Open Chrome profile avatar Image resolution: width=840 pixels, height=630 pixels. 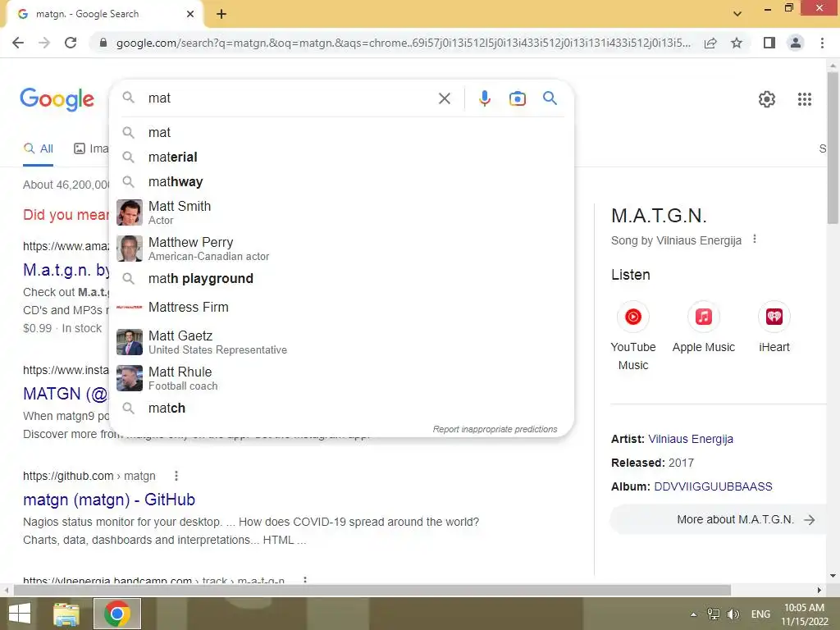click(796, 43)
